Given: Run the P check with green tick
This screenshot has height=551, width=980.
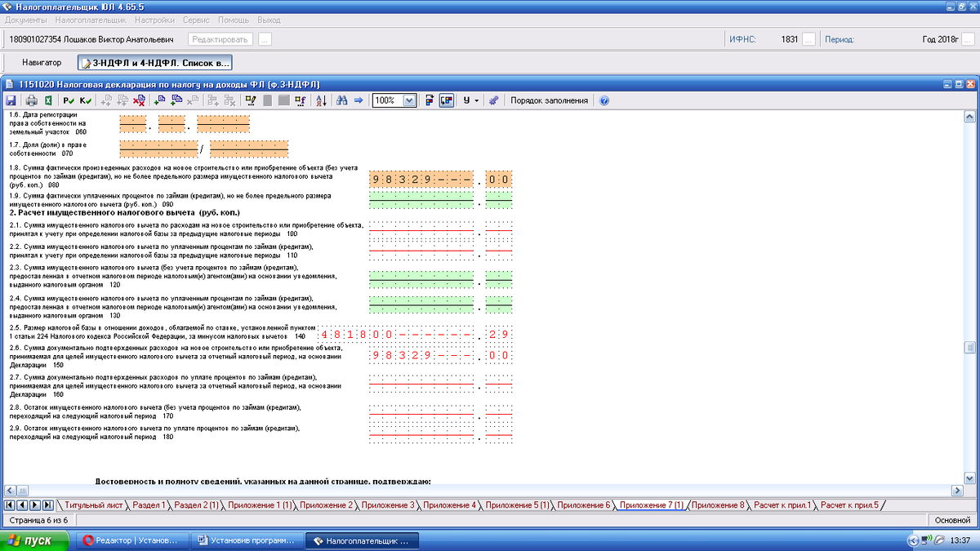Looking at the screenshot, I should point(69,100).
